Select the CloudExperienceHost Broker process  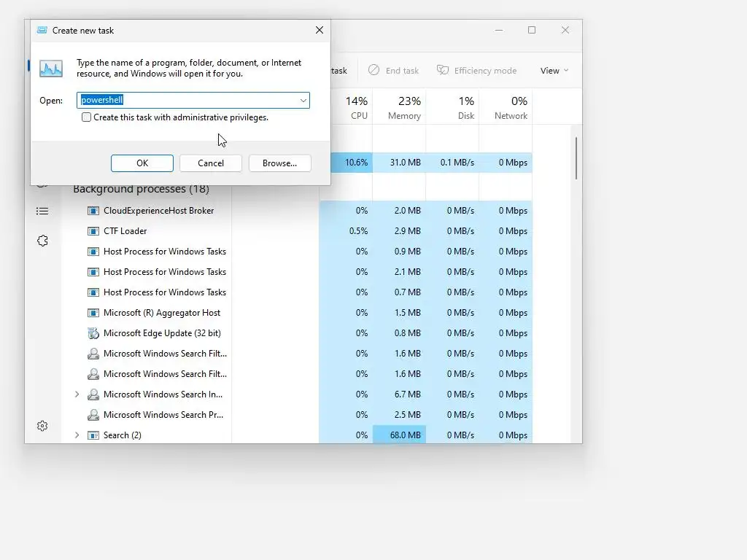[158, 211]
